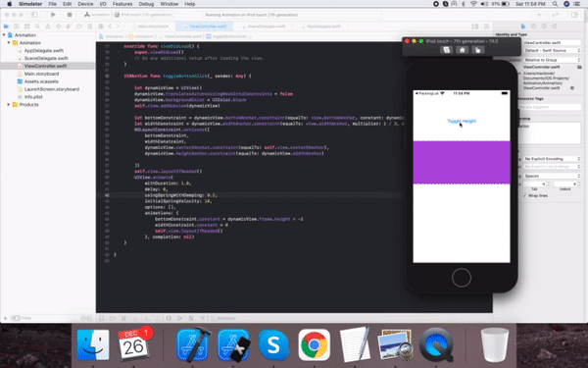Open the Relative to Group location dropdown

[x=552, y=60]
